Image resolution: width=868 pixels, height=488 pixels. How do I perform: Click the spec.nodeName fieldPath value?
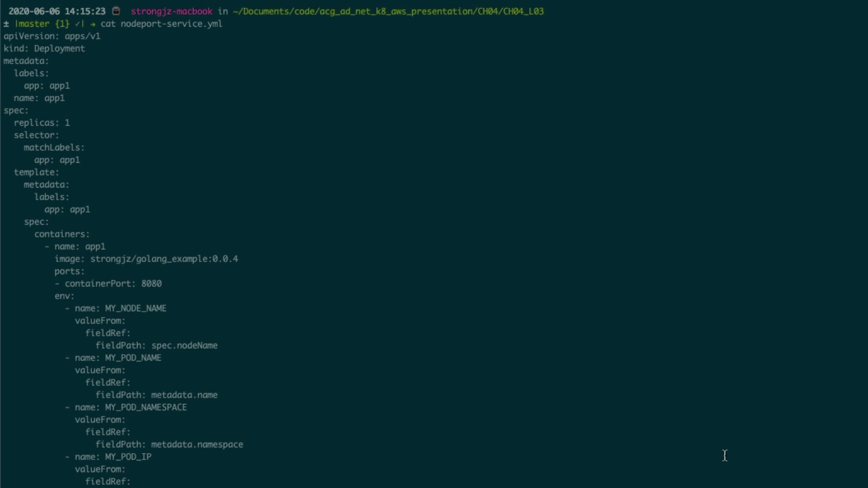click(184, 346)
